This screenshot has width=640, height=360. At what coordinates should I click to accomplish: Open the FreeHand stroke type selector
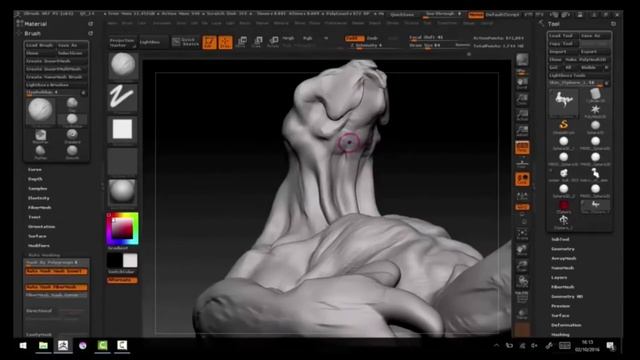click(122, 97)
